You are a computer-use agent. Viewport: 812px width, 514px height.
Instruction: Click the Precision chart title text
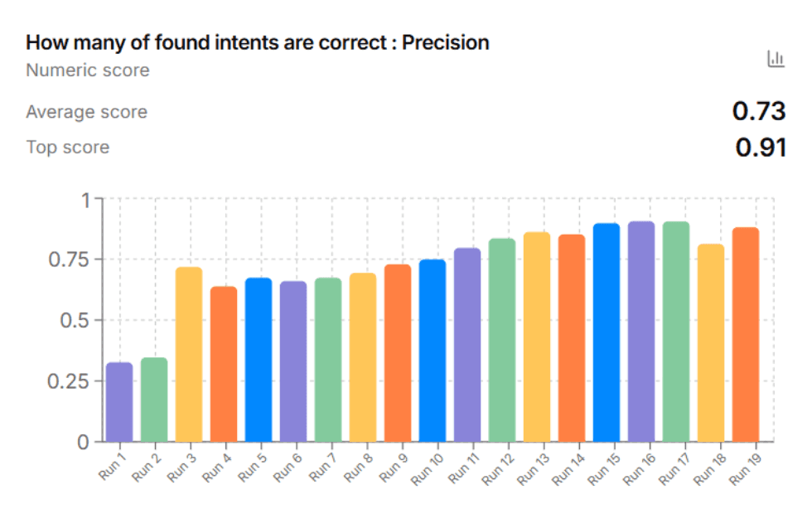click(x=258, y=42)
